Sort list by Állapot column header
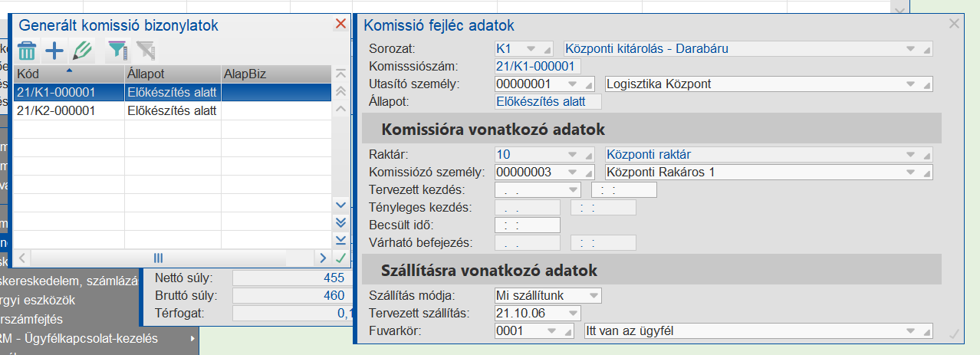Viewport: 980px width, 355px height. (x=172, y=74)
